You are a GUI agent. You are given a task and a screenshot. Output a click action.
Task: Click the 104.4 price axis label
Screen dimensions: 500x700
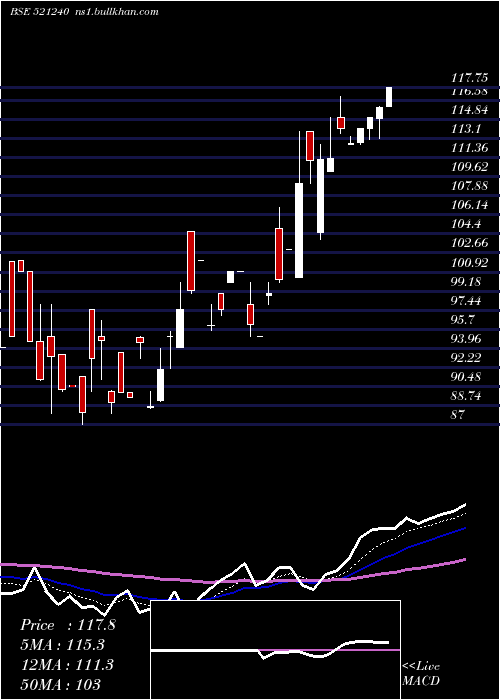tap(466, 224)
